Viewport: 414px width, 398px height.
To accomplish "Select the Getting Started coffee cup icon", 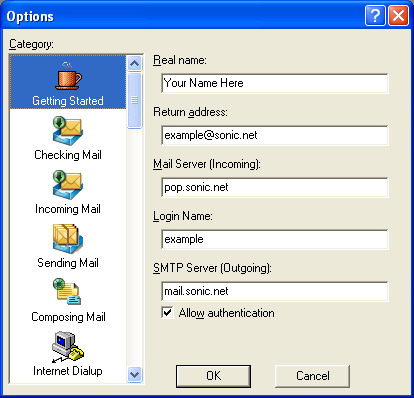I will (x=68, y=76).
